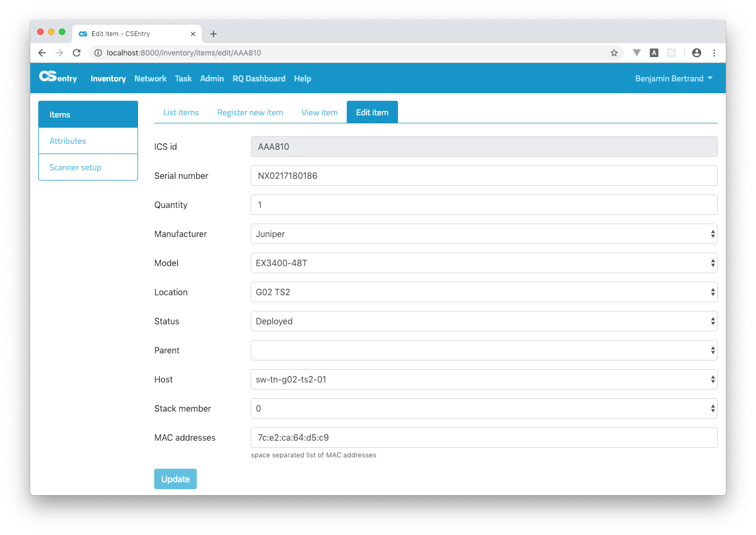
Task: Bookmark this page with the star icon
Action: pyautogui.click(x=614, y=53)
